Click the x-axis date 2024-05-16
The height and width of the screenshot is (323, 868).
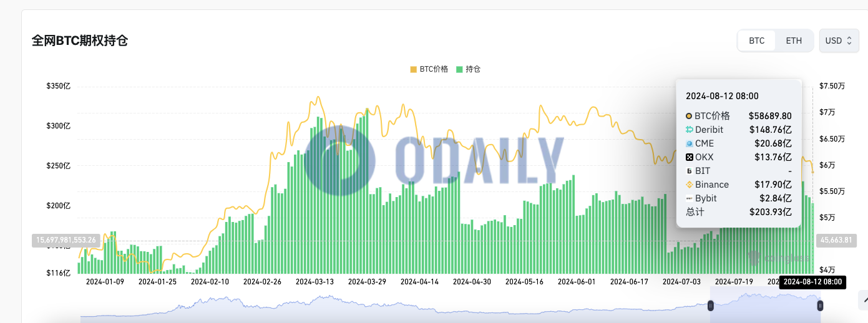[524, 282]
